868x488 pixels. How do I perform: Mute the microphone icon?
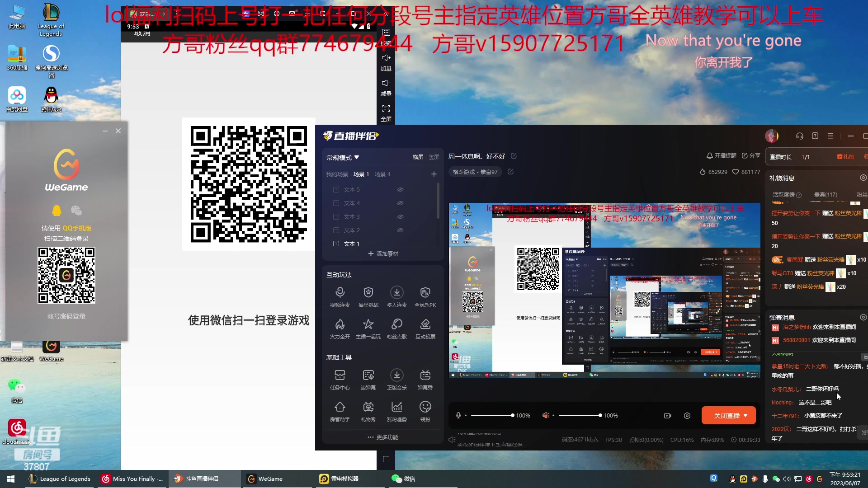458,415
